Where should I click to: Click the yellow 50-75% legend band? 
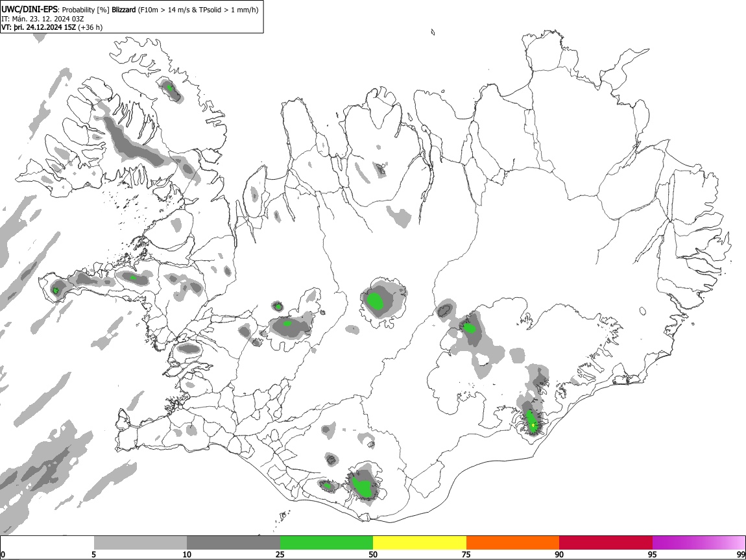click(x=420, y=543)
